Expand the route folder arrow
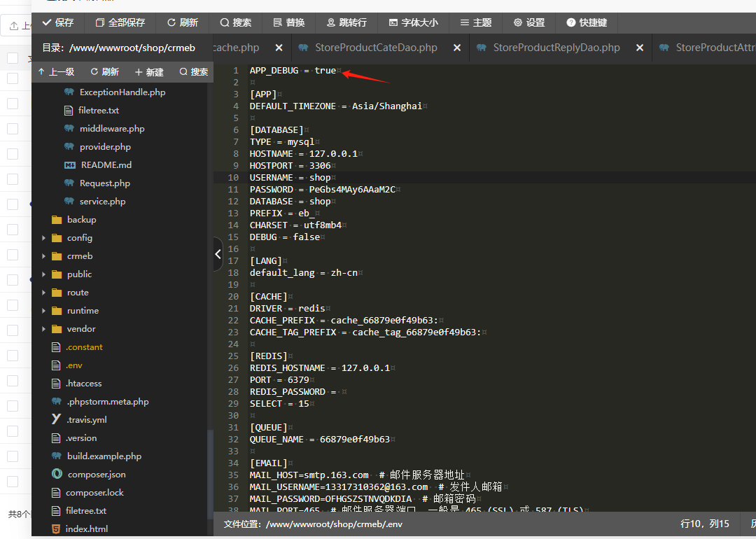 click(43, 293)
